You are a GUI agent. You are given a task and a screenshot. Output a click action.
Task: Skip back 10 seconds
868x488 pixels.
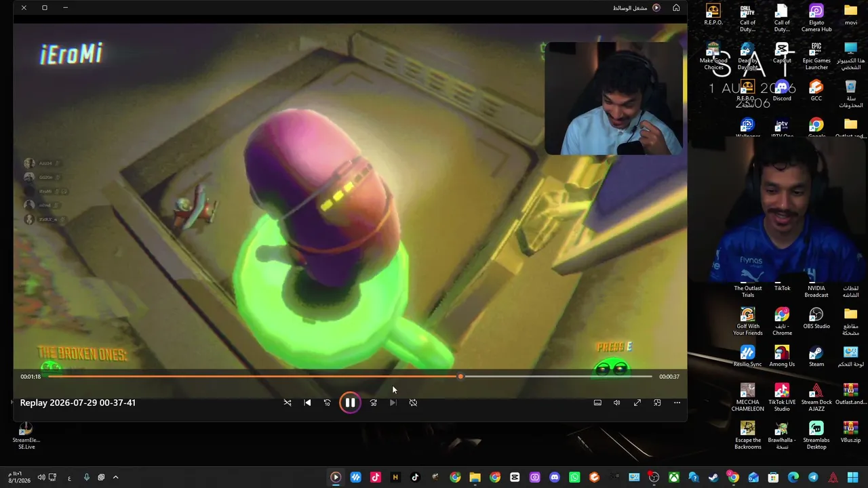click(x=327, y=403)
